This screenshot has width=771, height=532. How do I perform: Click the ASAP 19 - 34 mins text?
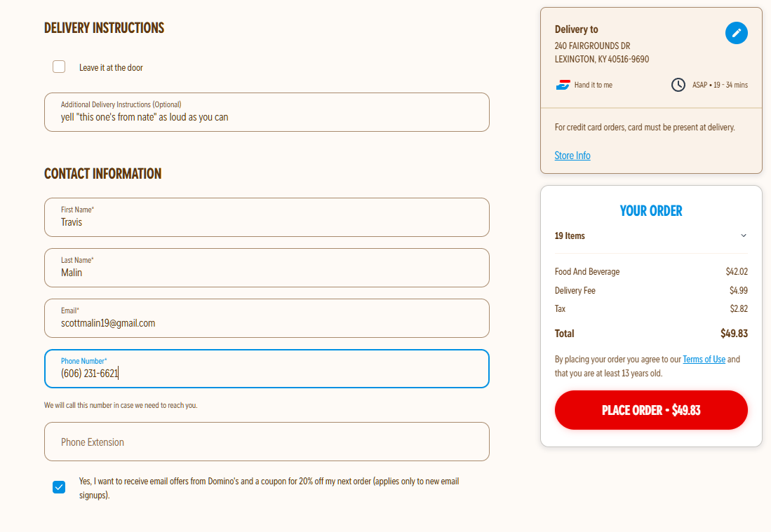point(720,86)
